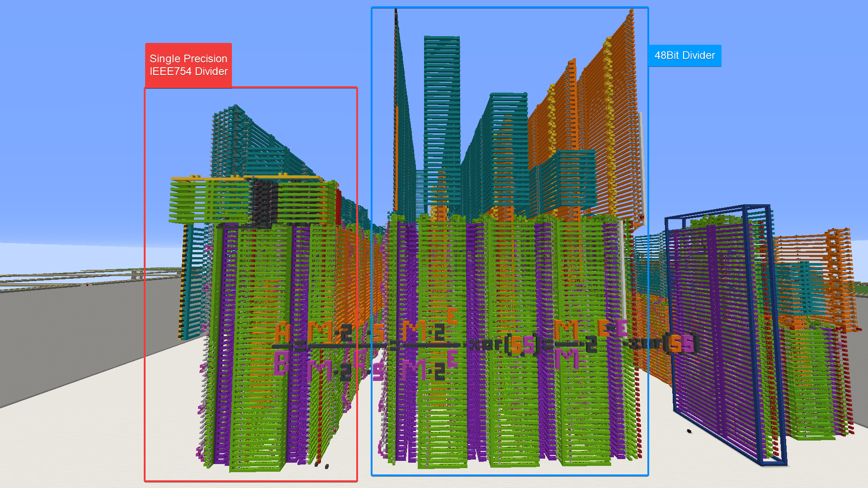Image resolution: width=868 pixels, height=488 pixels.
Task: Click the orange block letter "A" in formula
Action: point(283,333)
